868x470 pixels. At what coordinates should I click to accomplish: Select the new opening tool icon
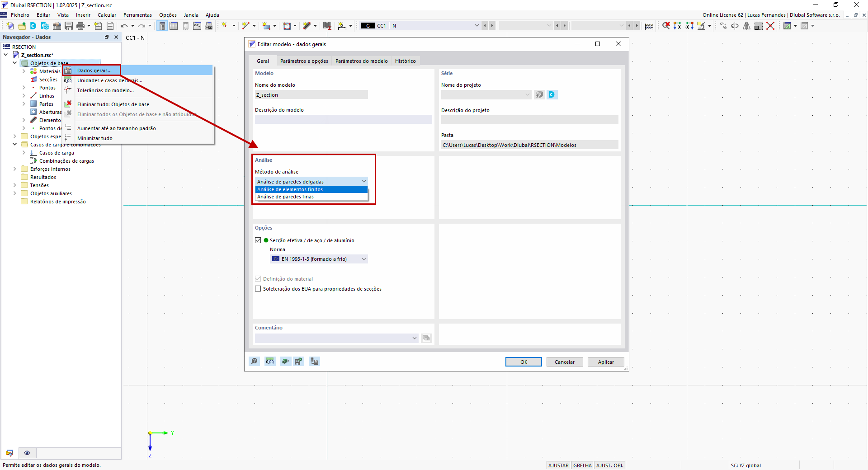(287, 26)
